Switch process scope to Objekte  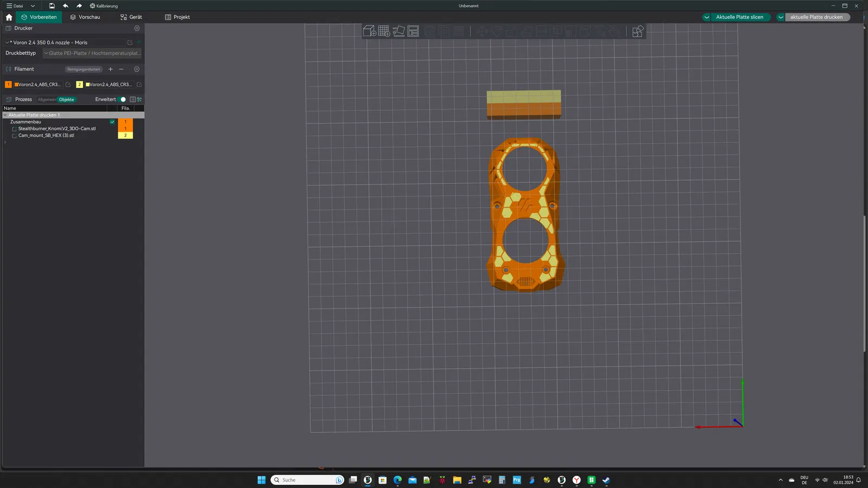pyautogui.click(x=67, y=100)
